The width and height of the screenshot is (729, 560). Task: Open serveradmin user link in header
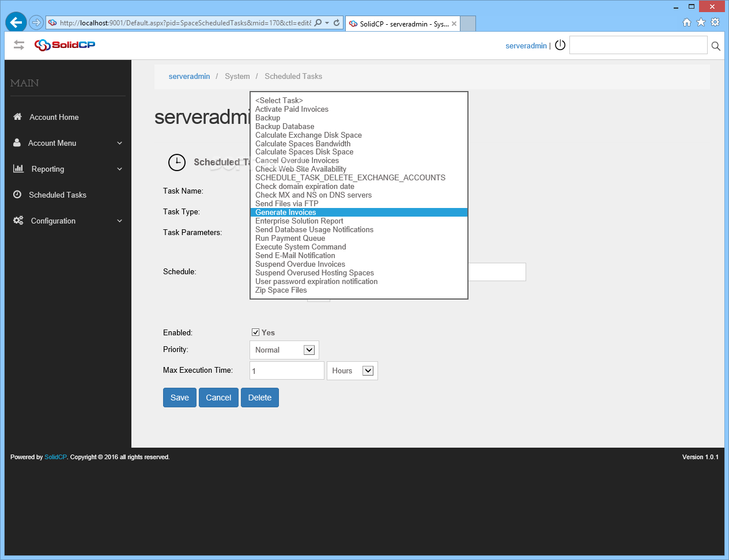[x=526, y=46]
